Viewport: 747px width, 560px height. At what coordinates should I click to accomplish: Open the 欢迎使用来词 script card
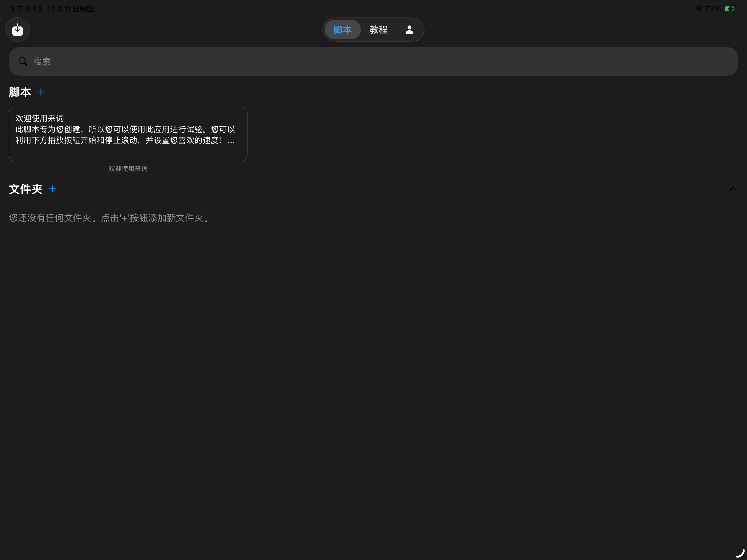click(128, 134)
